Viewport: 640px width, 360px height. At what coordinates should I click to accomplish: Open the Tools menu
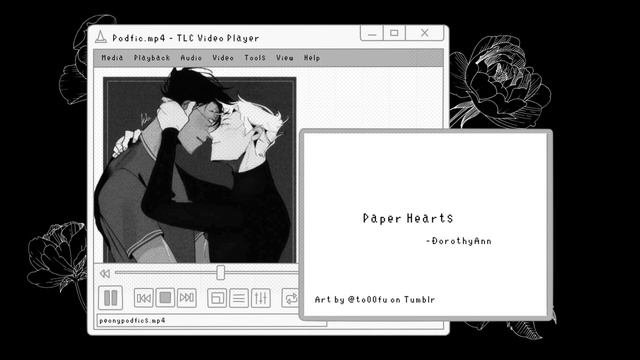(255, 58)
